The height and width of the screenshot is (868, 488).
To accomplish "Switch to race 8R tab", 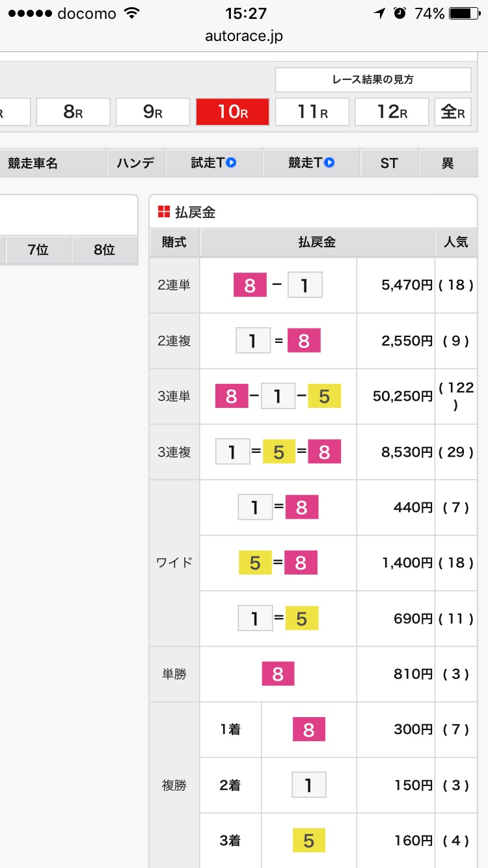I will tap(73, 112).
